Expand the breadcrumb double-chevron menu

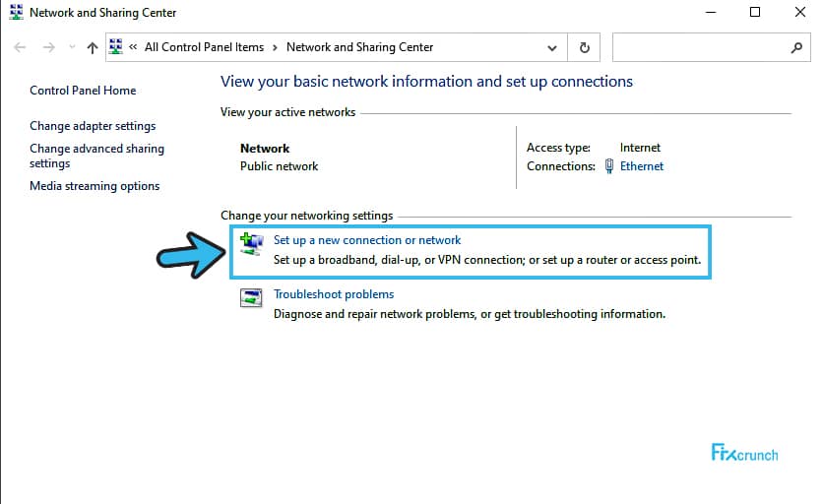pyautogui.click(x=133, y=47)
